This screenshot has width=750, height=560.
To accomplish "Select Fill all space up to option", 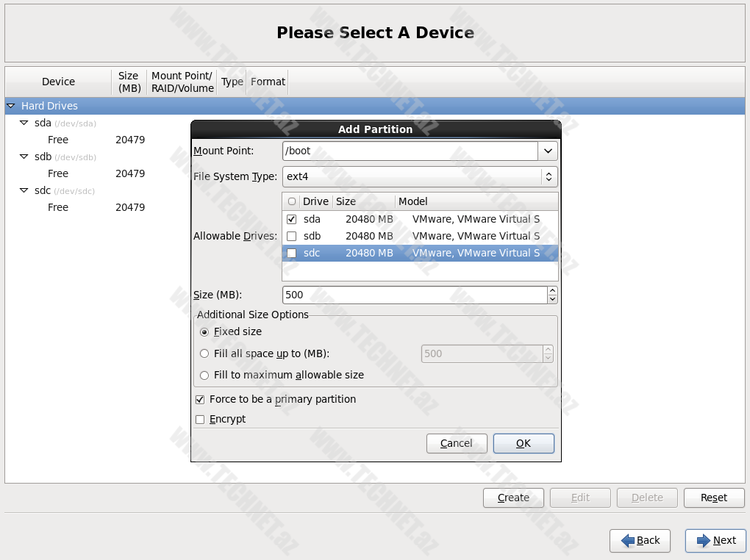I will (x=204, y=353).
